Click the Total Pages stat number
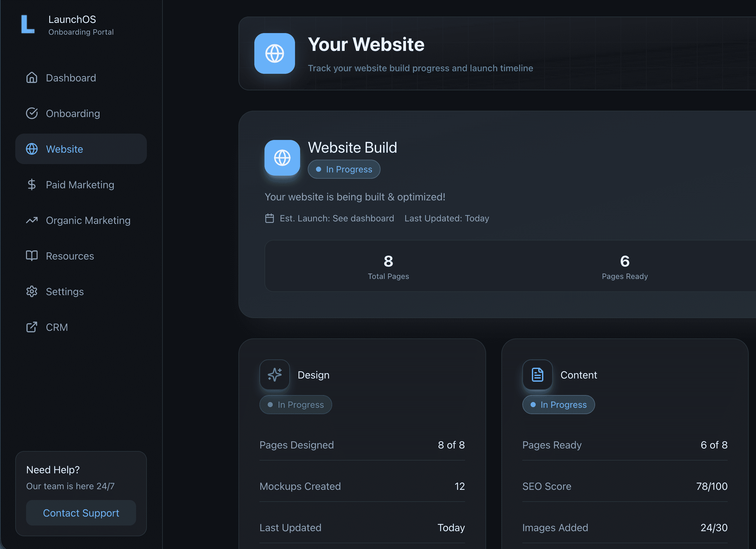The width and height of the screenshot is (756, 549). point(388,261)
